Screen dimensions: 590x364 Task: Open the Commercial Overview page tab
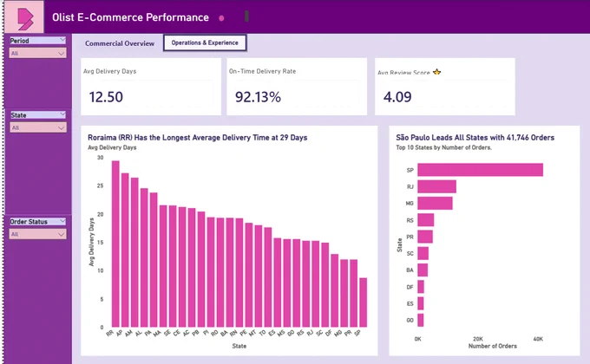coord(120,43)
